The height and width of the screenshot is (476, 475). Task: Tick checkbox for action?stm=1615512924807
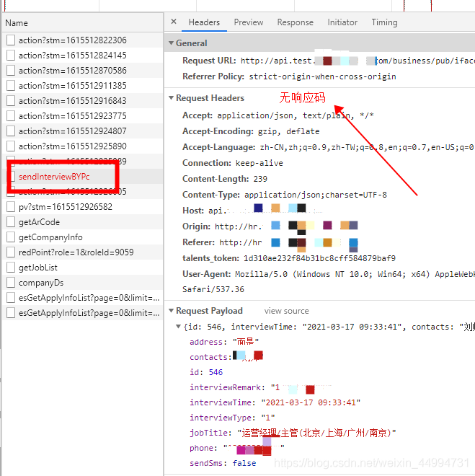tap(11, 131)
